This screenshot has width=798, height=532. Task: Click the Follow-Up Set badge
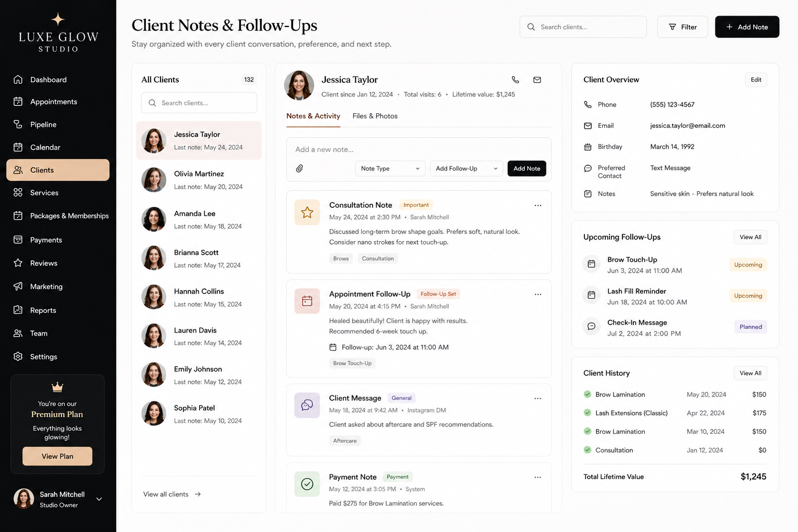(x=438, y=294)
